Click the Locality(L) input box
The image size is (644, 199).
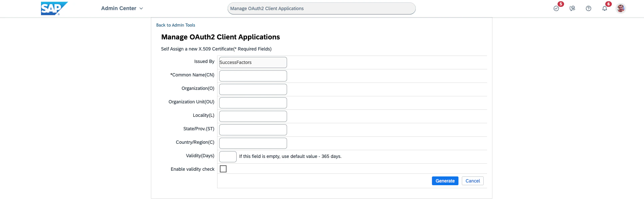[253, 116]
